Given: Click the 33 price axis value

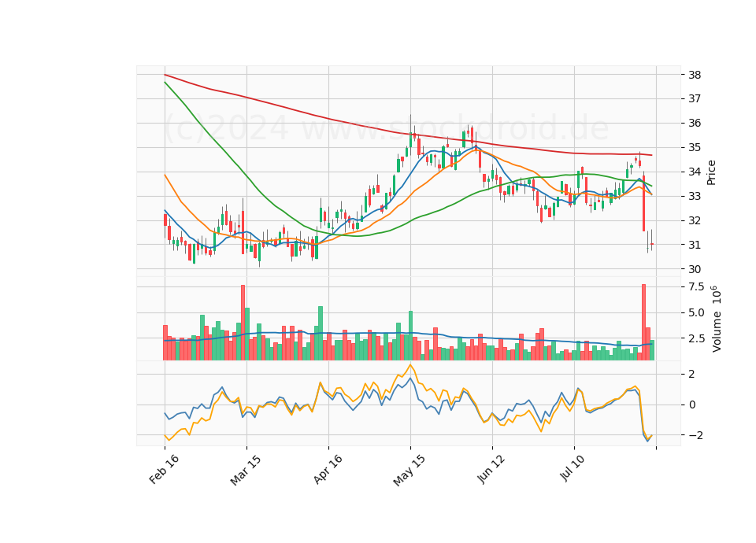Looking at the screenshot, I should click(695, 197).
